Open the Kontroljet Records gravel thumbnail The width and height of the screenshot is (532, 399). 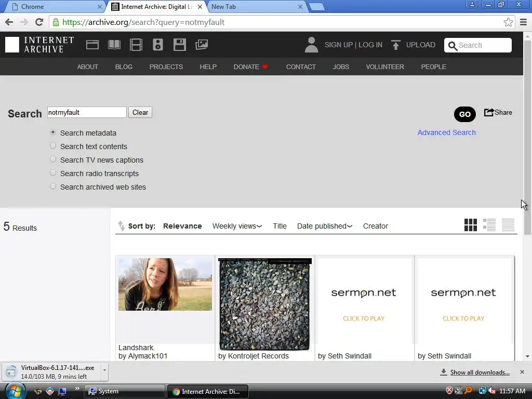264,304
